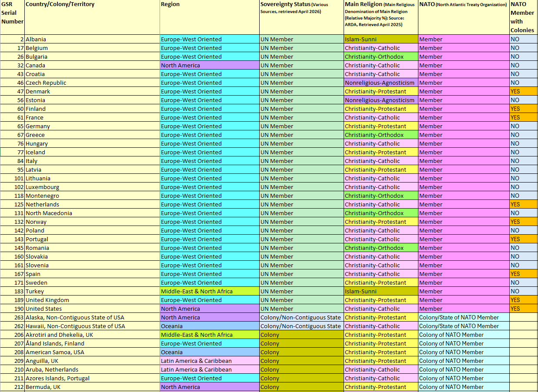The width and height of the screenshot is (538, 392).
Task: Select serial number 190 cell
Action: point(12,309)
